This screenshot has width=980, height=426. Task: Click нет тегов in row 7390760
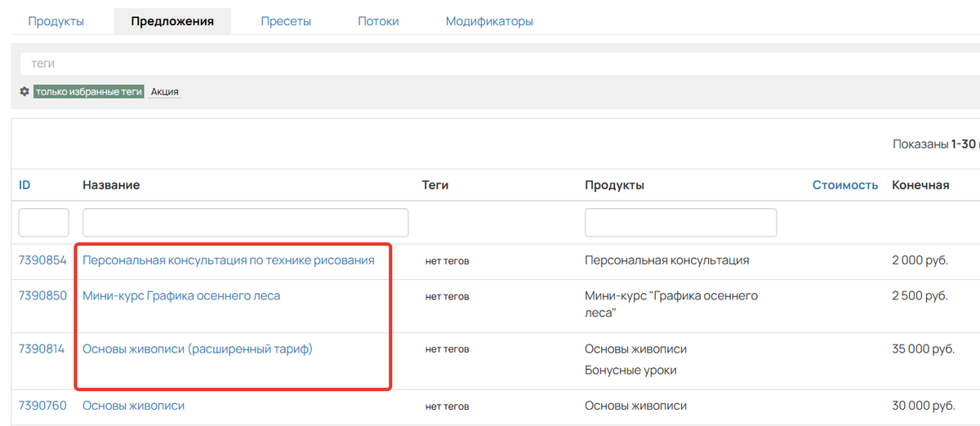(x=448, y=406)
